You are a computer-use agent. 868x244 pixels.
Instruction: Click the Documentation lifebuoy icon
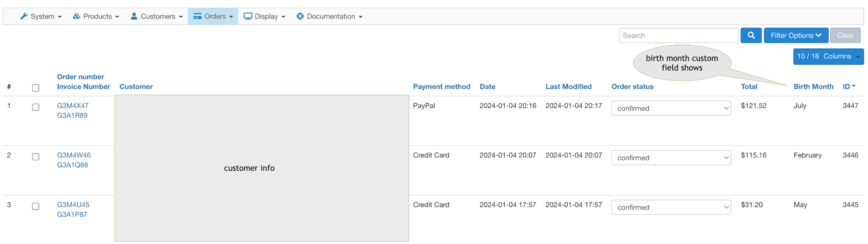[300, 16]
